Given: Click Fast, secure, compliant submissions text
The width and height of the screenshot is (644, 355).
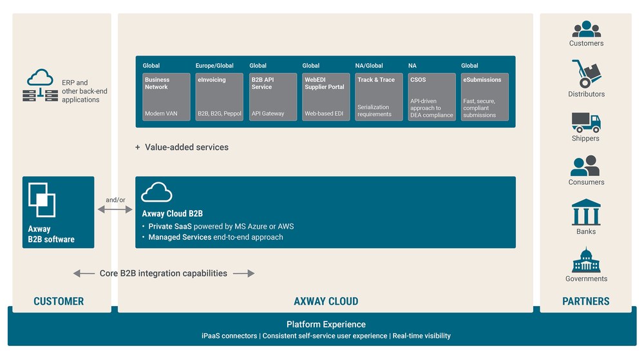Looking at the screenshot, I should pyautogui.click(x=479, y=108).
